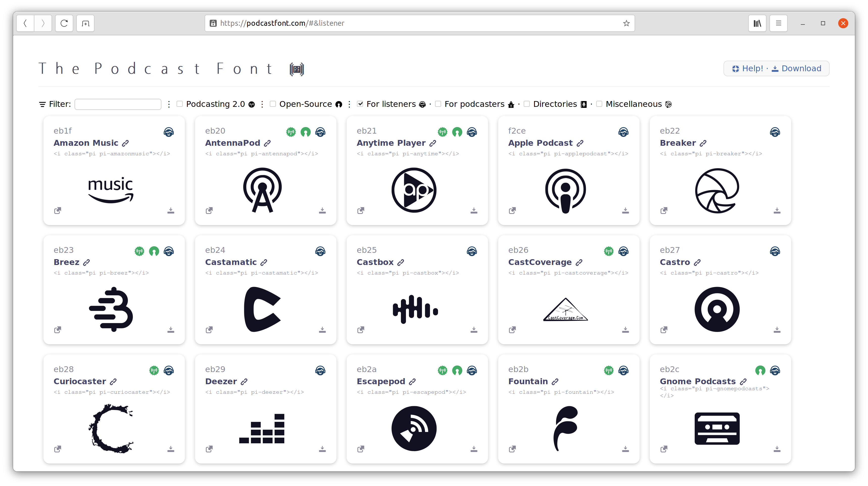Bookmark the page using the star icon
The height and width of the screenshot is (486, 868).
(626, 23)
